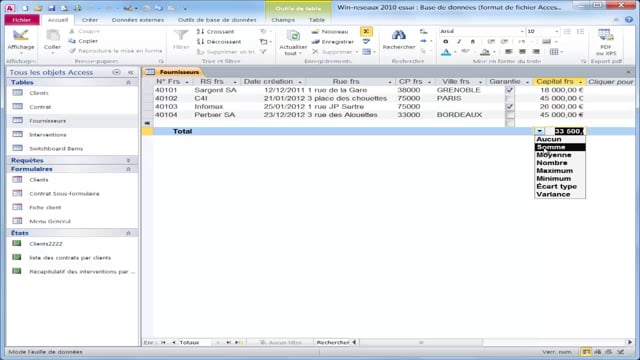Click the Rechercher search box at bottom
Image resolution: width=640 pixels, height=360 pixels.
point(333,342)
